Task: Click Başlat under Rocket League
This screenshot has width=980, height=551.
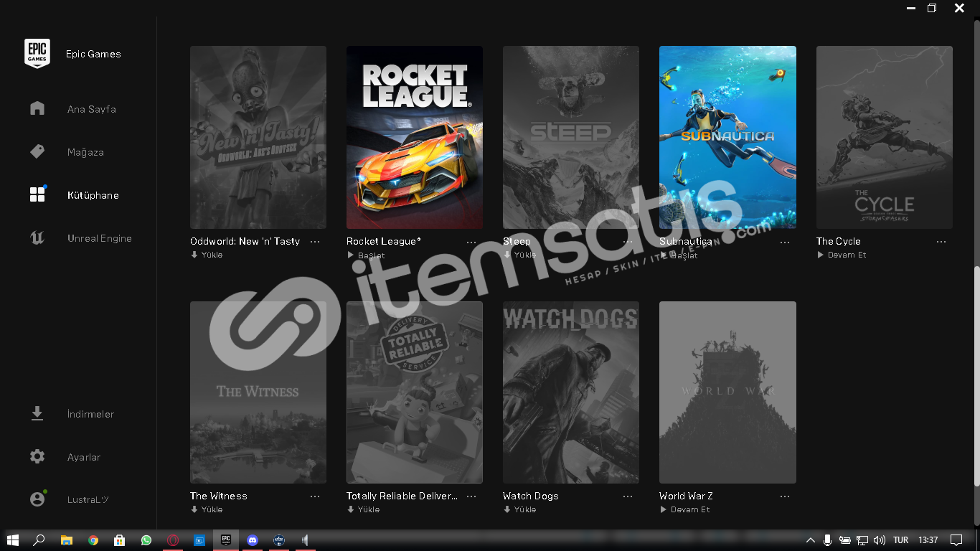Action: (x=366, y=255)
